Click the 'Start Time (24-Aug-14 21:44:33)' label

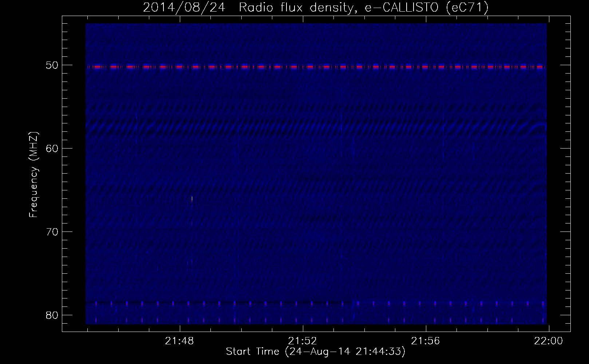pyautogui.click(x=316, y=352)
